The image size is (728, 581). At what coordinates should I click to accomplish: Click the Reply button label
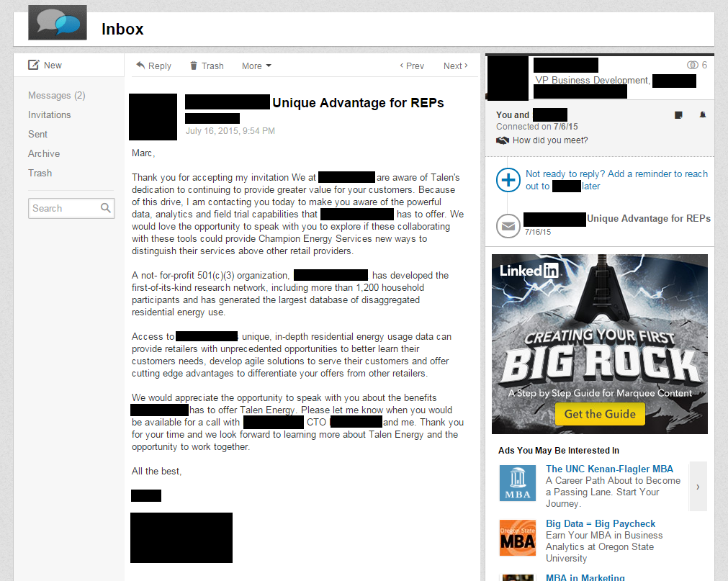click(x=160, y=66)
